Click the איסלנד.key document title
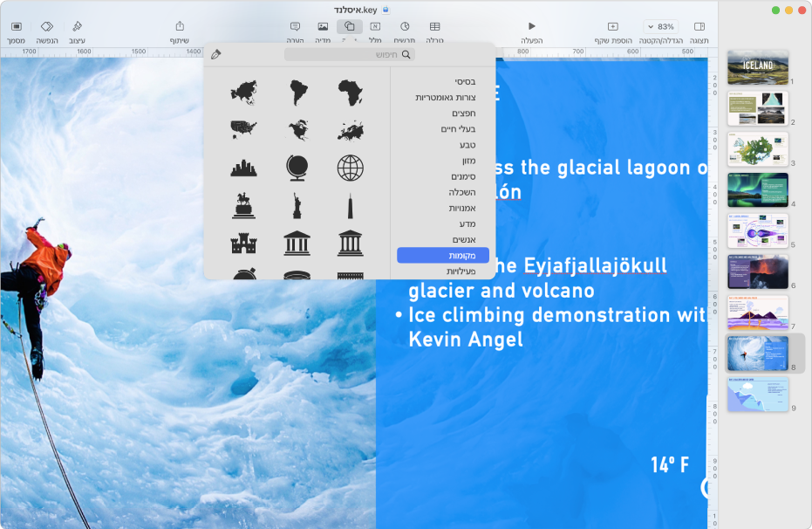 coord(355,10)
